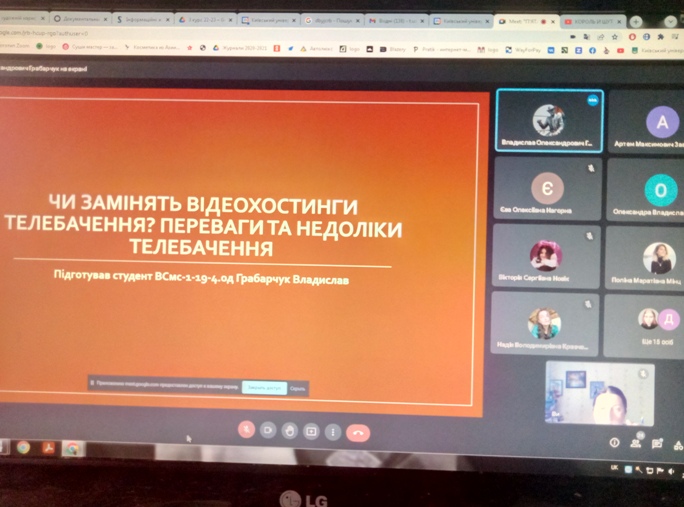Open the Facebook bookmark icon
Screen dimensions: 684x507
pos(592,51)
